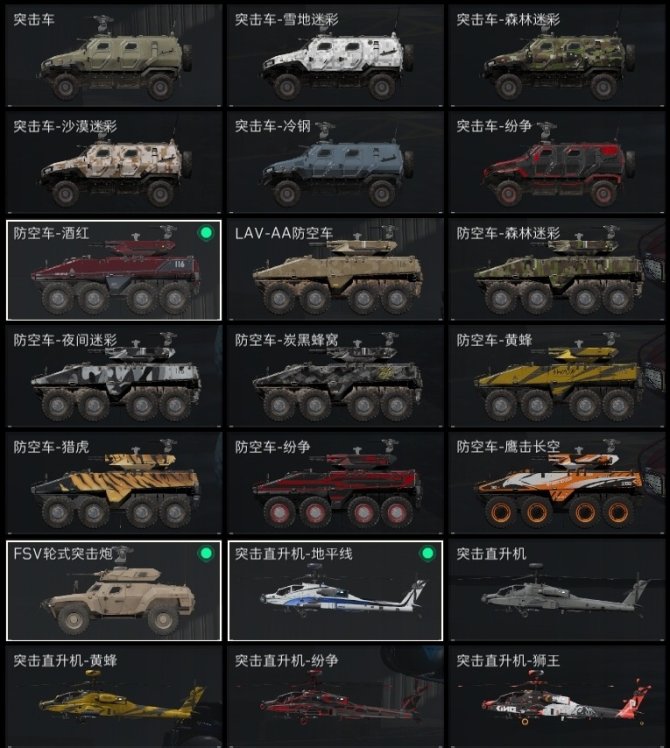Select the LAV-AA防空车 default skin
This screenshot has width=670, height=748.
coord(335,270)
